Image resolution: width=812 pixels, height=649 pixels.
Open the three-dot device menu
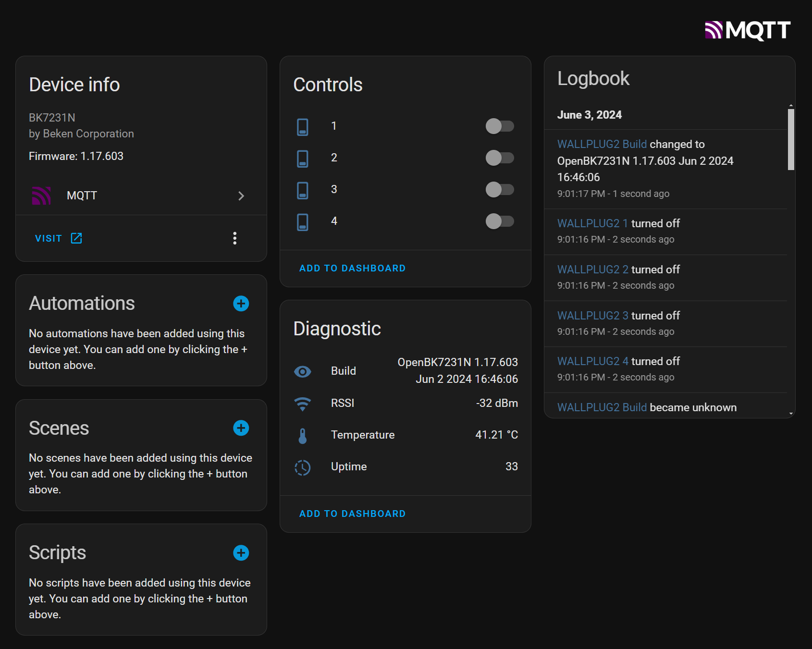[x=235, y=238]
